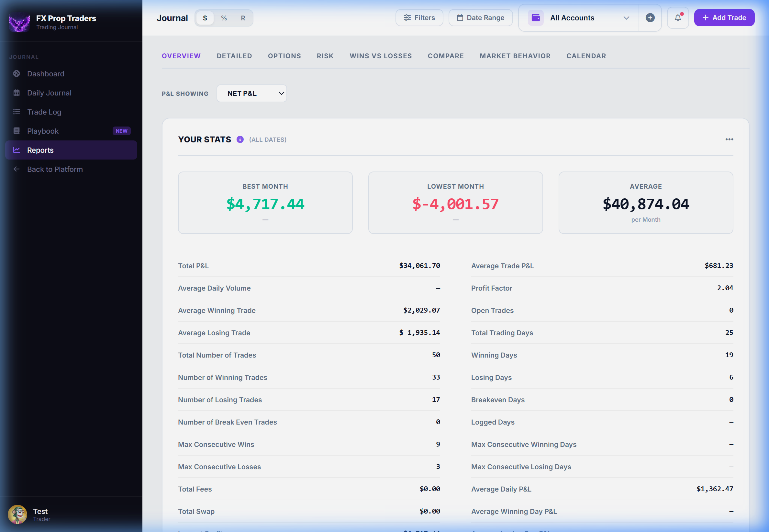
Task: Open the Market Behavior tab
Action: (x=515, y=56)
